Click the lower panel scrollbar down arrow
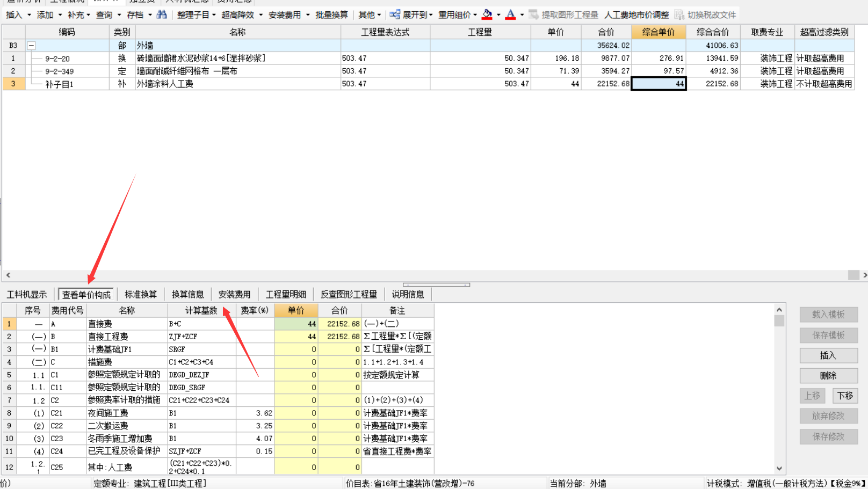The height and width of the screenshot is (489, 868). (779, 468)
